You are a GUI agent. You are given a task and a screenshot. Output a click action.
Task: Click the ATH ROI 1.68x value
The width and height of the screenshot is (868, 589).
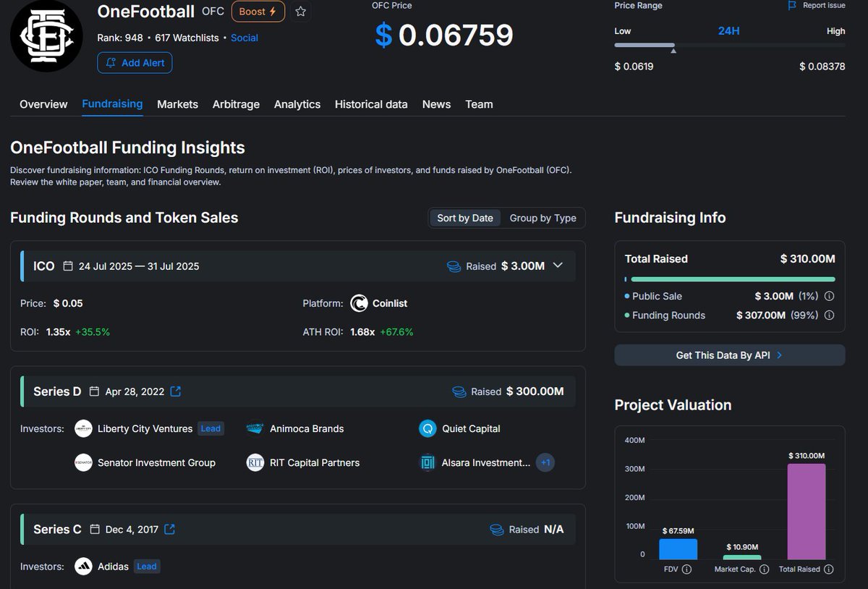pos(362,332)
